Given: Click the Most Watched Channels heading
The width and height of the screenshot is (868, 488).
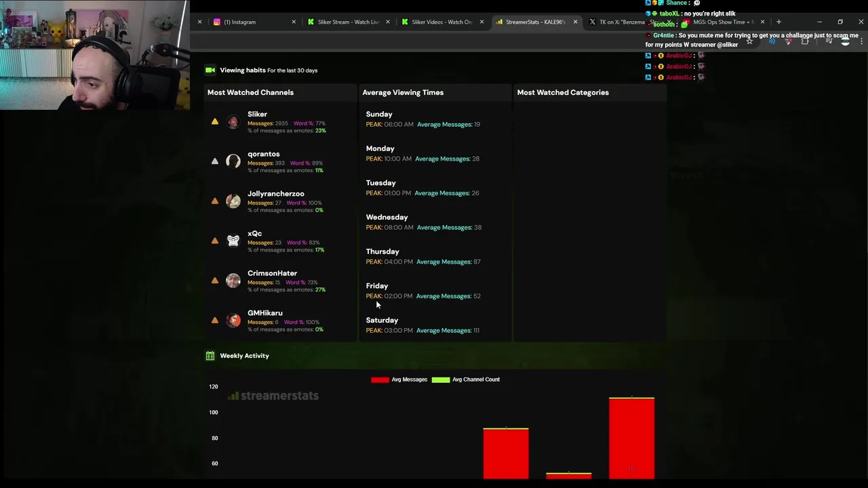Looking at the screenshot, I should click(250, 92).
